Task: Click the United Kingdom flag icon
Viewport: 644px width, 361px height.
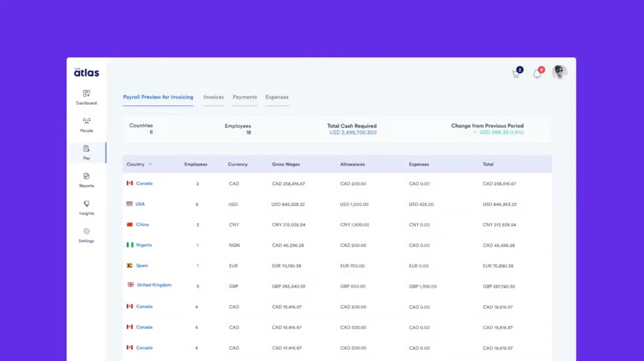Action: pos(130,285)
